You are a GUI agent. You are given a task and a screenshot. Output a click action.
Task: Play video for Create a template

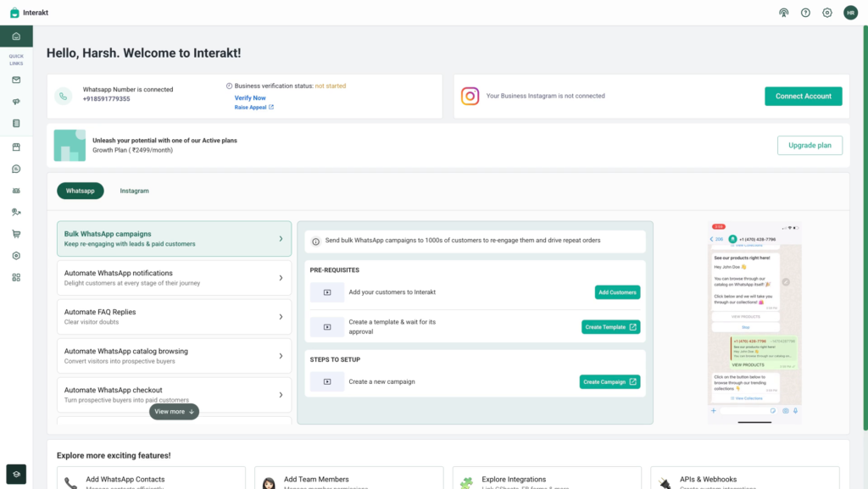(x=327, y=327)
